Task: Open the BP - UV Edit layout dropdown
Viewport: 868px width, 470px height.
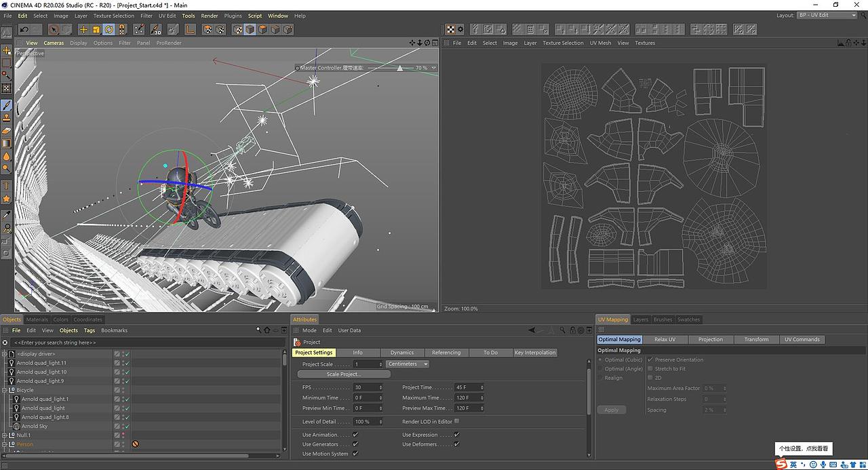Action: [x=827, y=15]
